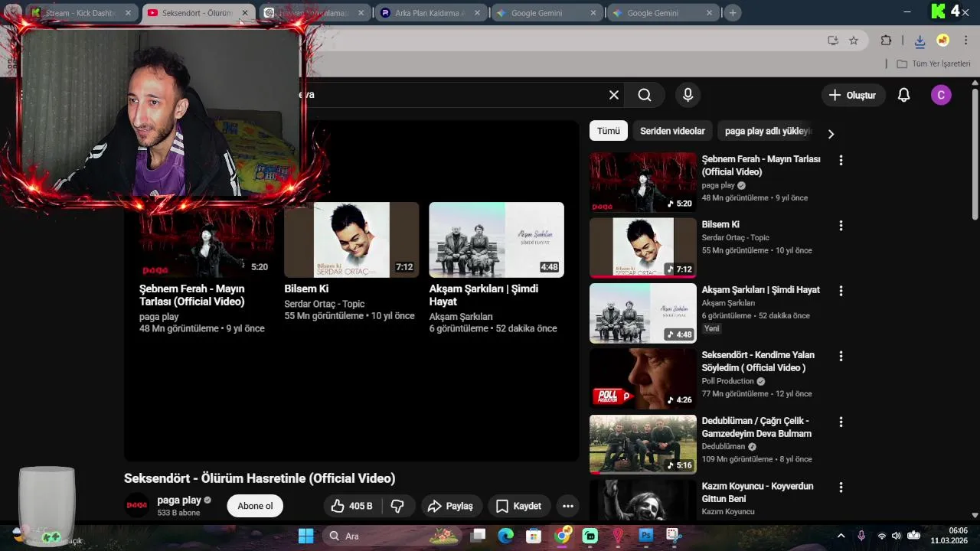
Task: Open a new browser tab
Action: pos(733,13)
